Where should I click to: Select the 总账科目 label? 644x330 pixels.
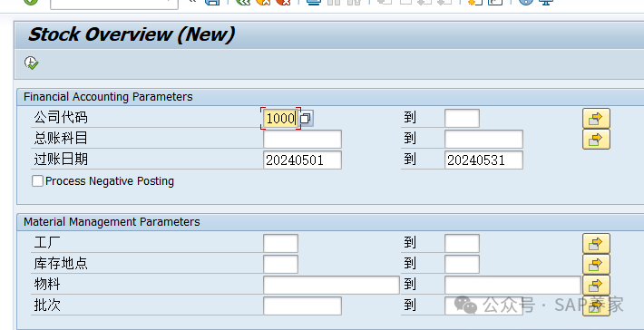tap(61, 139)
